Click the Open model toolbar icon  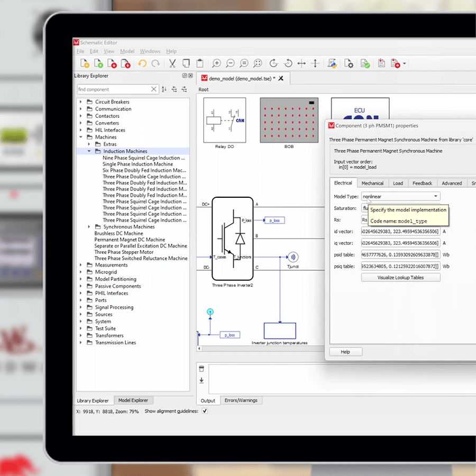[98, 63]
